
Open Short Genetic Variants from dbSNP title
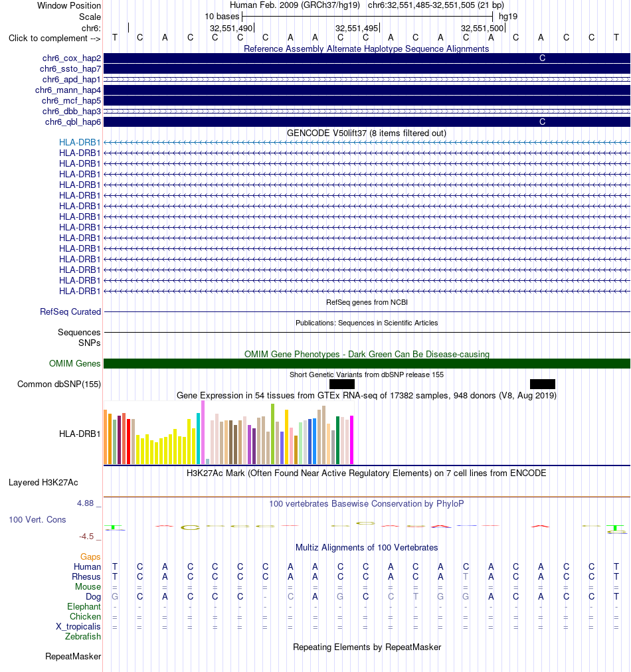(367, 375)
